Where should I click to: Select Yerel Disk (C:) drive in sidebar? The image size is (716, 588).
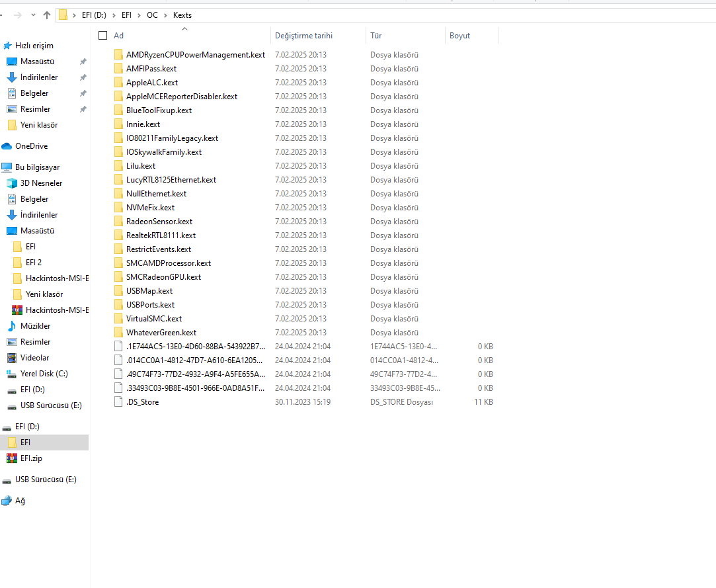click(44, 374)
